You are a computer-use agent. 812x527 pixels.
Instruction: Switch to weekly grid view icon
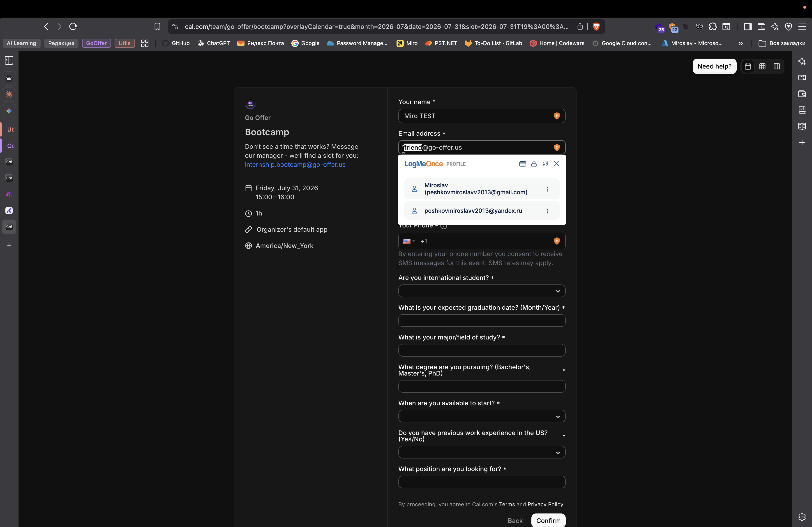(762, 66)
